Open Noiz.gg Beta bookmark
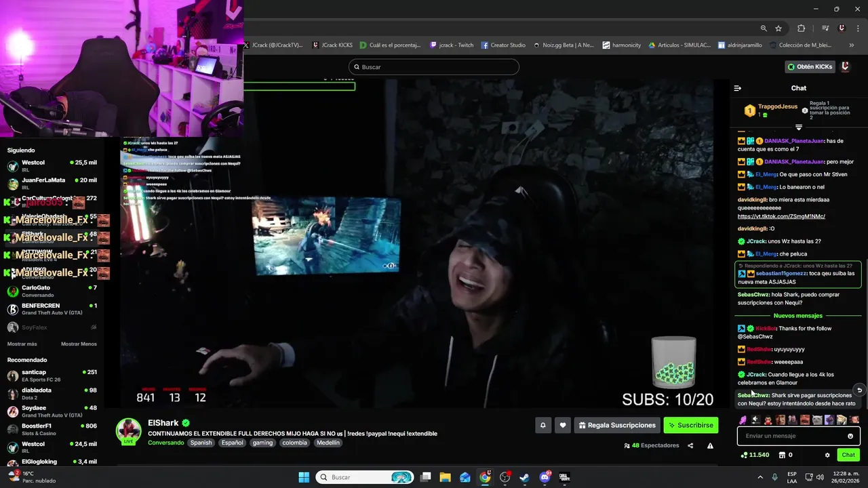The width and height of the screenshot is (868, 488). [563, 45]
